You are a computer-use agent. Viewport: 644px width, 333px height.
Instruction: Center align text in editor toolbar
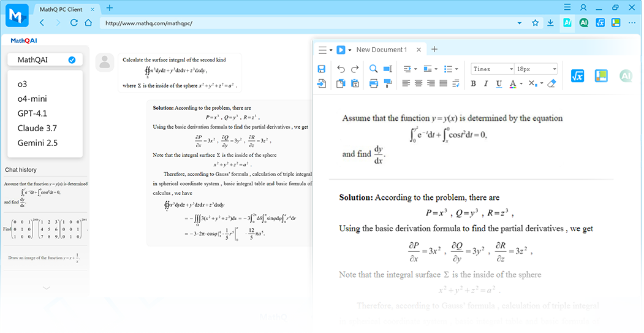click(418, 83)
